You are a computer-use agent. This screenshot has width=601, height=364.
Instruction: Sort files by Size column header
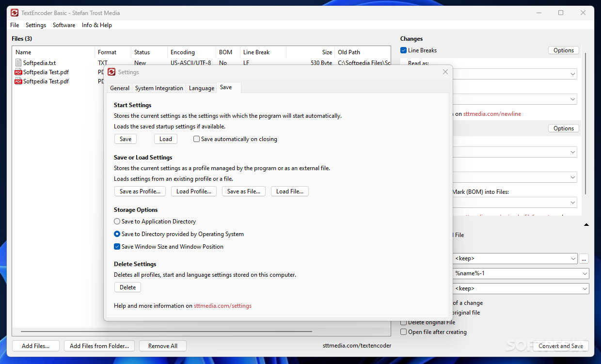click(x=310, y=52)
